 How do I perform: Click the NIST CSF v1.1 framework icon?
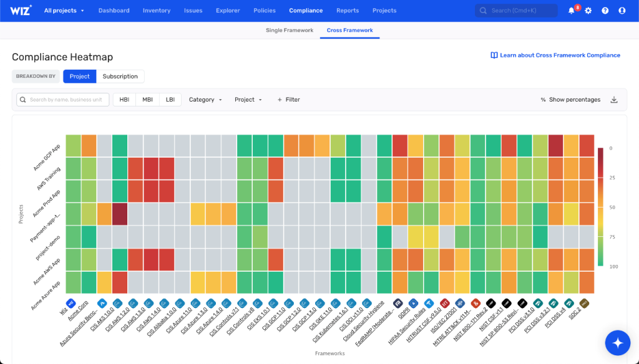[x=507, y=304]
